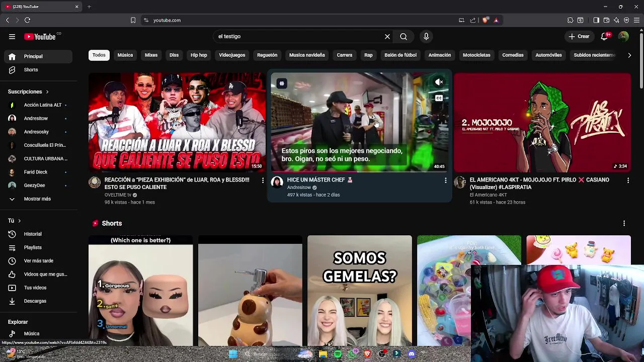Select the Mixes filter chip
The width and height of the screenshot is (644, 362).
point(151,55)
